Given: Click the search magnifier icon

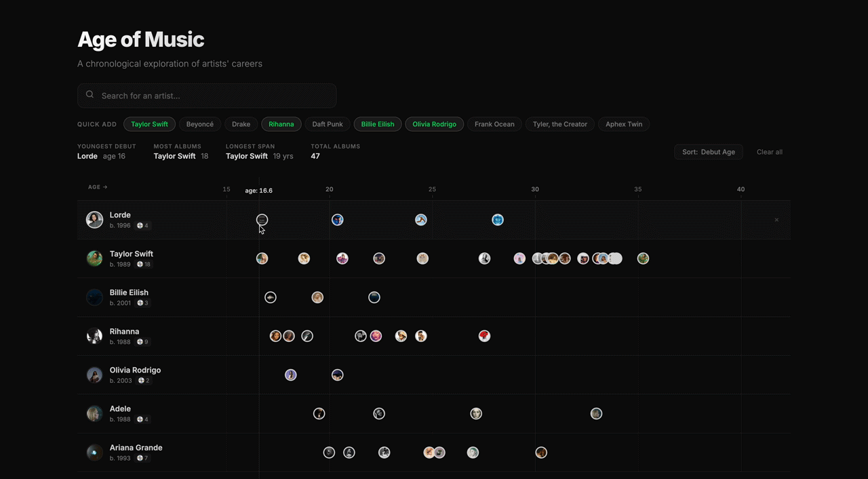Looking at the screenshot, I should pyautogui.click(x=90, y=95).
